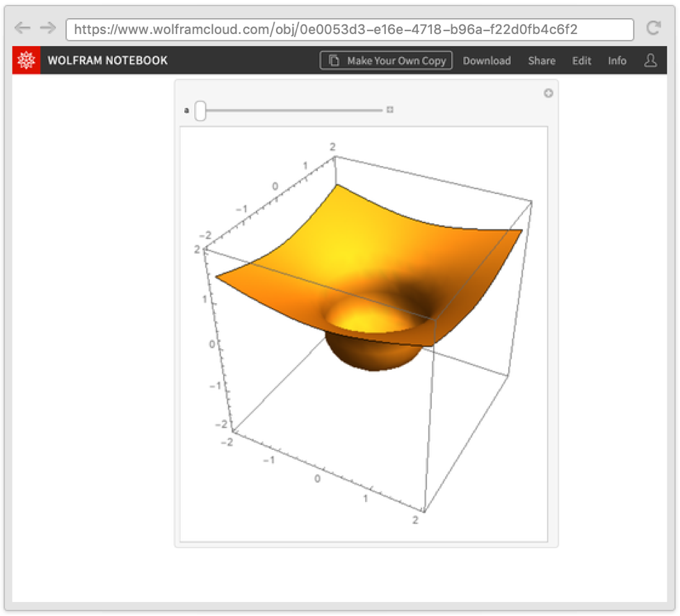Expand the slider controls with small plus box
The height and width of the screenshot is (616, 680).
(390, 110)
